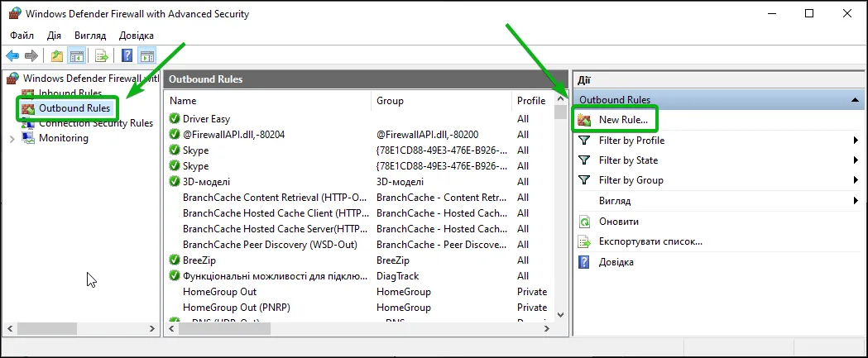868x358 pixels.
Task: Click Оновити action
Action: click(x=619, y=222)
